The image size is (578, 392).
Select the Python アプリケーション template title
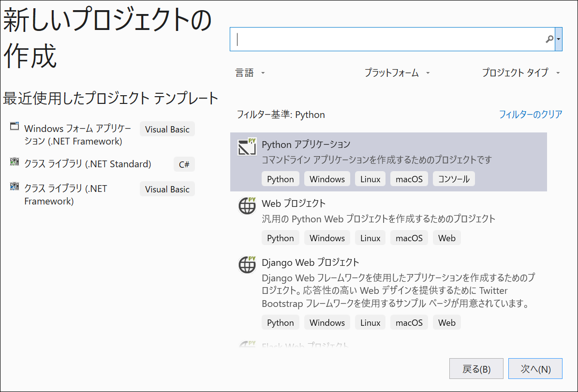click(306, 145)
